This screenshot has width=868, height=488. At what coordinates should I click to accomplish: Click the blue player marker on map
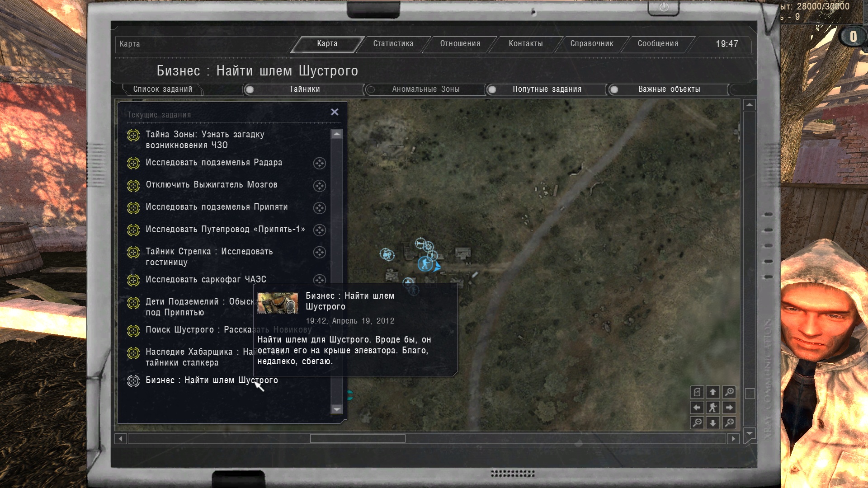(x=425, y=263)
